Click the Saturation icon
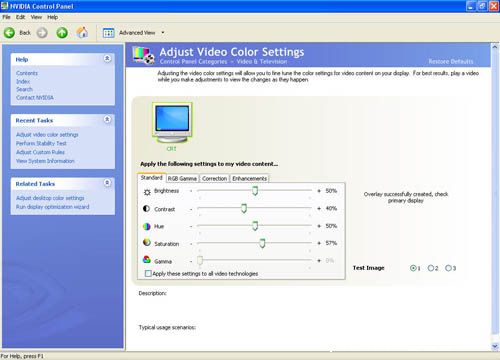 [x=147, y=242]
